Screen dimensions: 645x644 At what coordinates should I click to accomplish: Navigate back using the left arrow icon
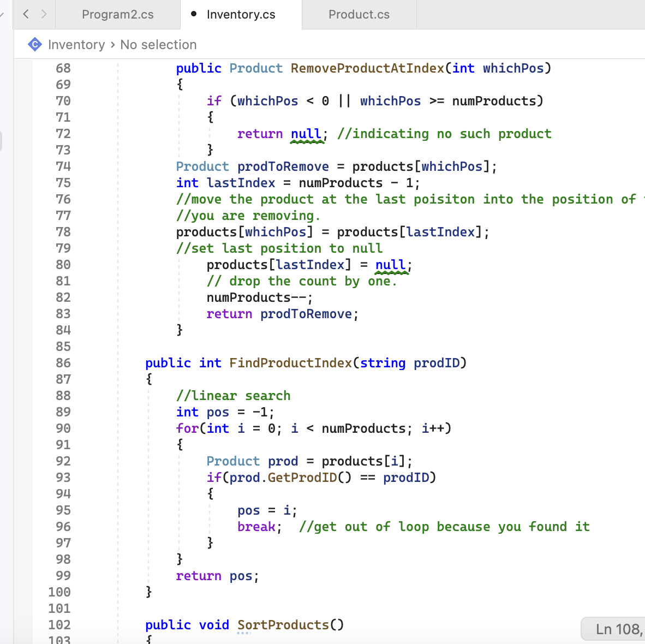pos(26,14)
